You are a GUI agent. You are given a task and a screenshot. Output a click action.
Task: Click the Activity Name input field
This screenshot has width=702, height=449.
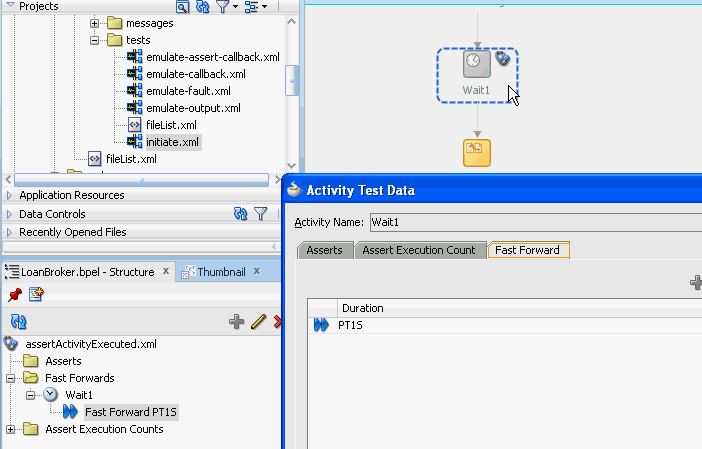pos(536,222)
